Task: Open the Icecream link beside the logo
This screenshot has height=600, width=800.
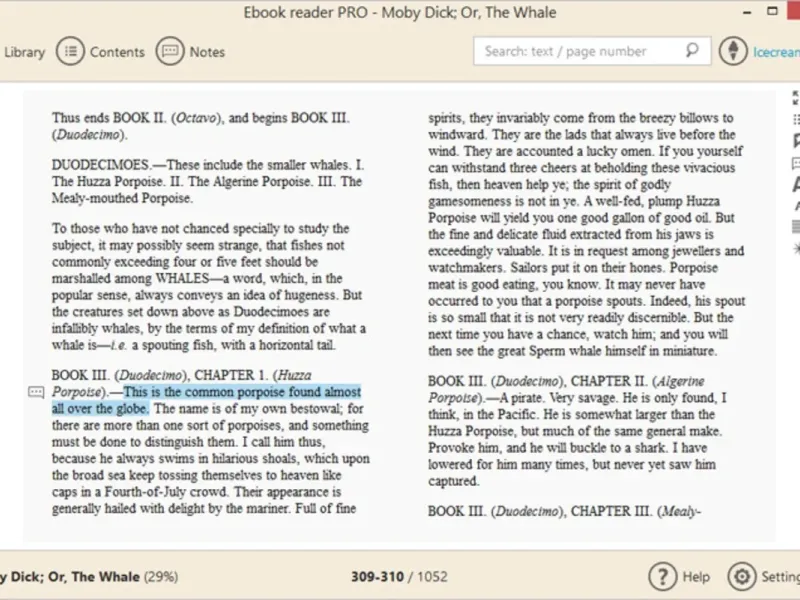Action: coord(777,52)
